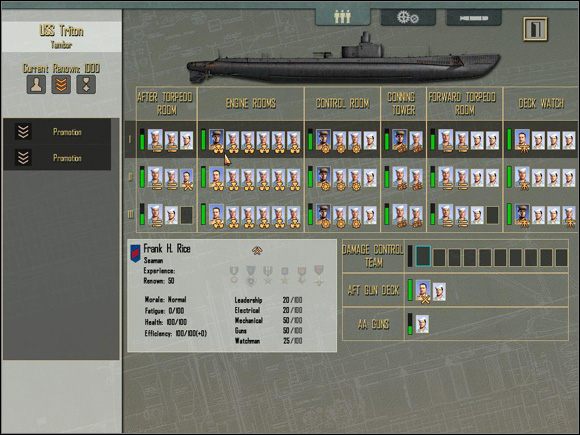Click the medal award icon under Renown
580x435 pixels.
click(86, 84)
